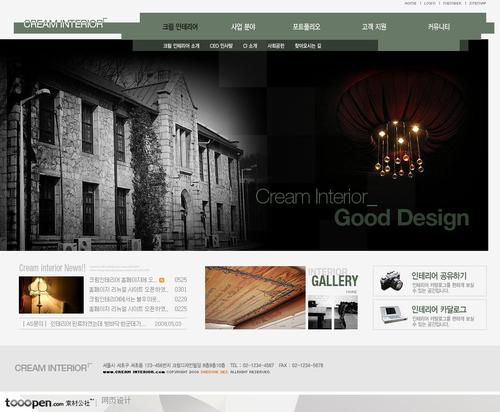Open the 크림 인테리어 main menu
The height and width of the screenshot is (412, 500).
(180, 27)
